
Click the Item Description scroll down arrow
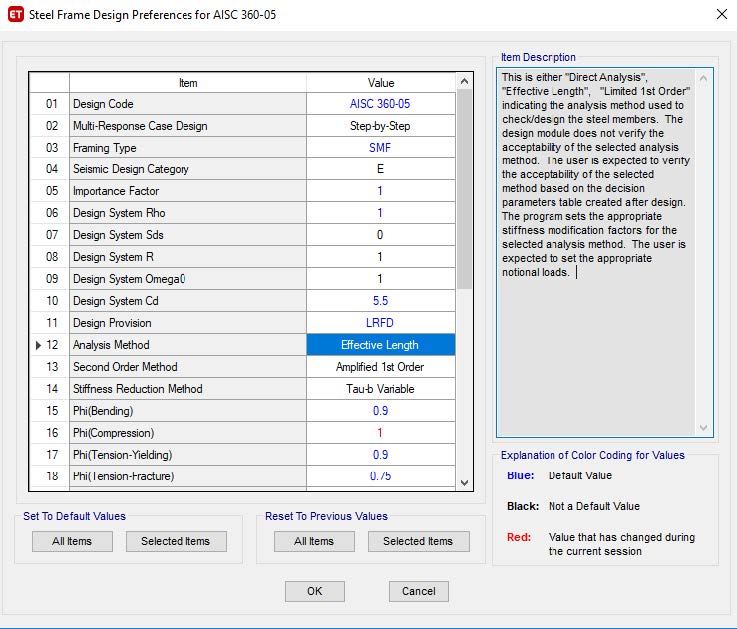tap(703, 427)
